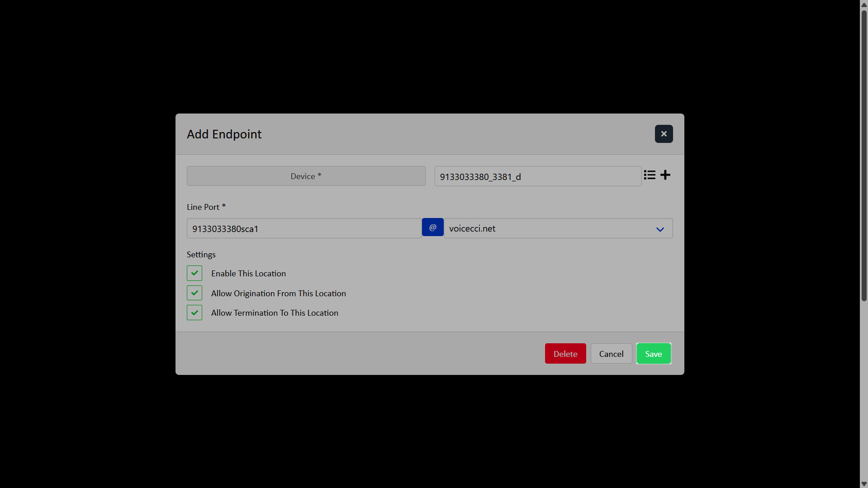Toggle Allow Origination From This Location checkbox
This screenshot has height=488, width=868.
pos(194,293)
